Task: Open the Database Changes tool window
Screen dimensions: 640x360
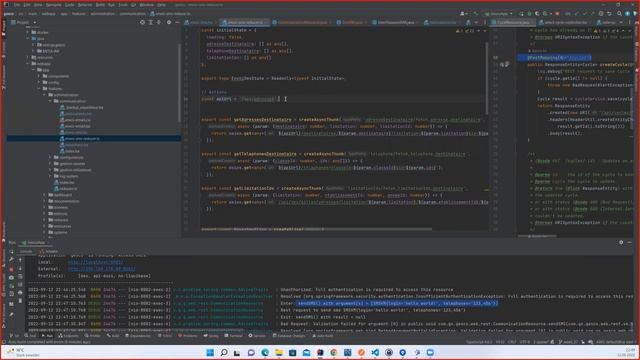Action: pos(289,336)
